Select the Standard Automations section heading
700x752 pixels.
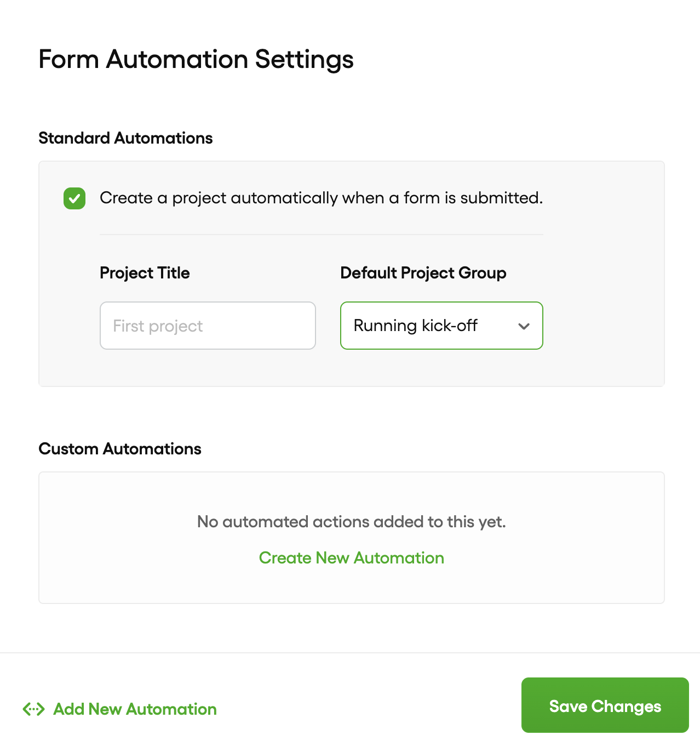(125, 138)
